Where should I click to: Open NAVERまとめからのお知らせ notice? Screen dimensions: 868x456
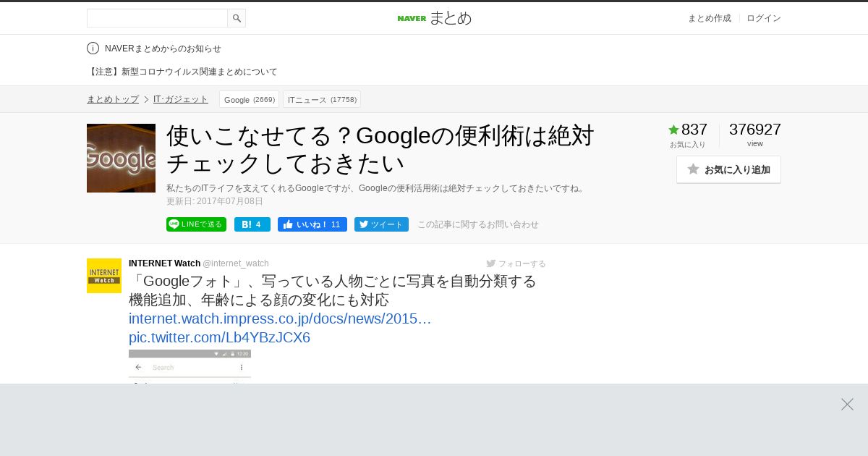point(163,48)
